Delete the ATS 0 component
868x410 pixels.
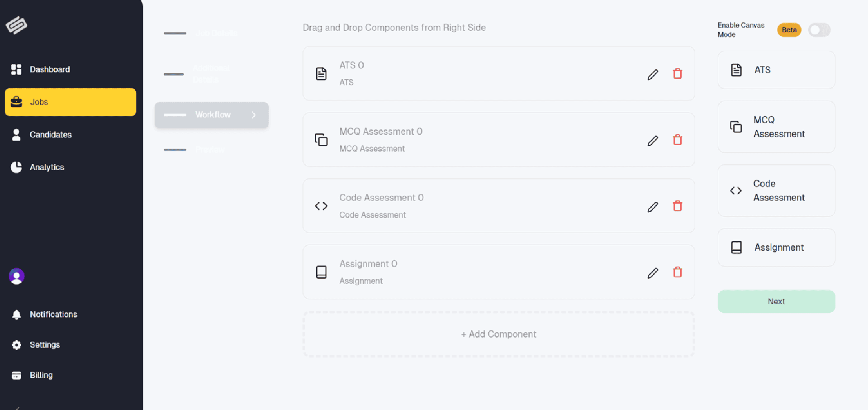677,74
